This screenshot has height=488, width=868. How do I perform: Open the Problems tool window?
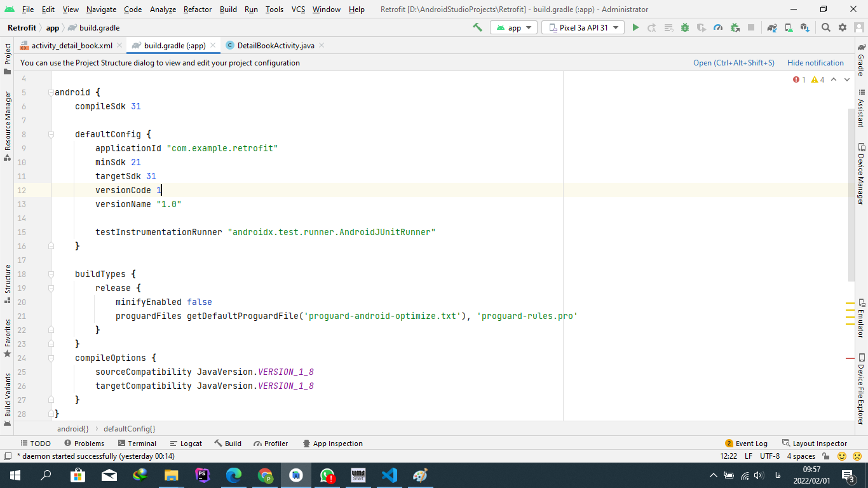84,444
